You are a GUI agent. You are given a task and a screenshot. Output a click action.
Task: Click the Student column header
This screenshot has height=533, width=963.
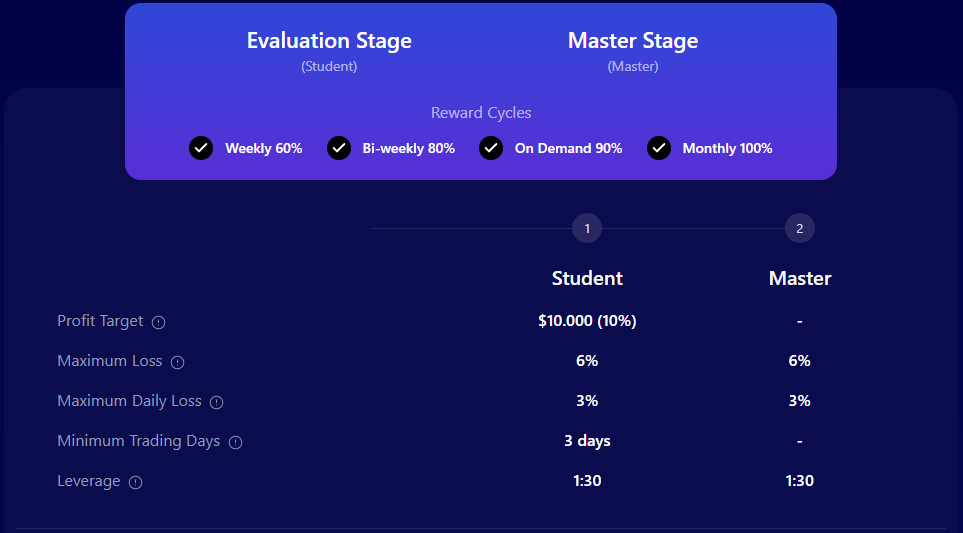(587, 278)
